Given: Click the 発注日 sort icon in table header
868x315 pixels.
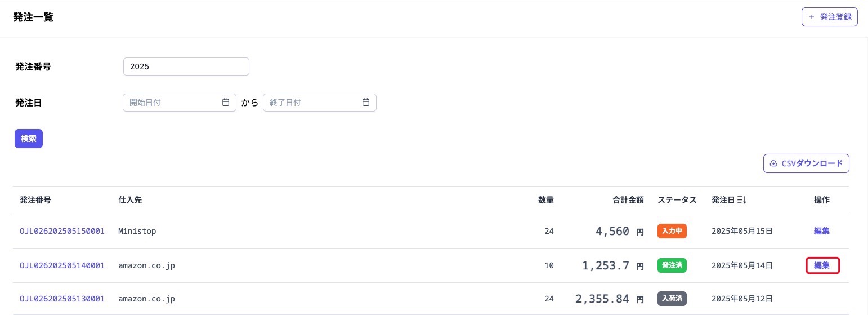Looking at the screenshot, I should tap(742, 200).
